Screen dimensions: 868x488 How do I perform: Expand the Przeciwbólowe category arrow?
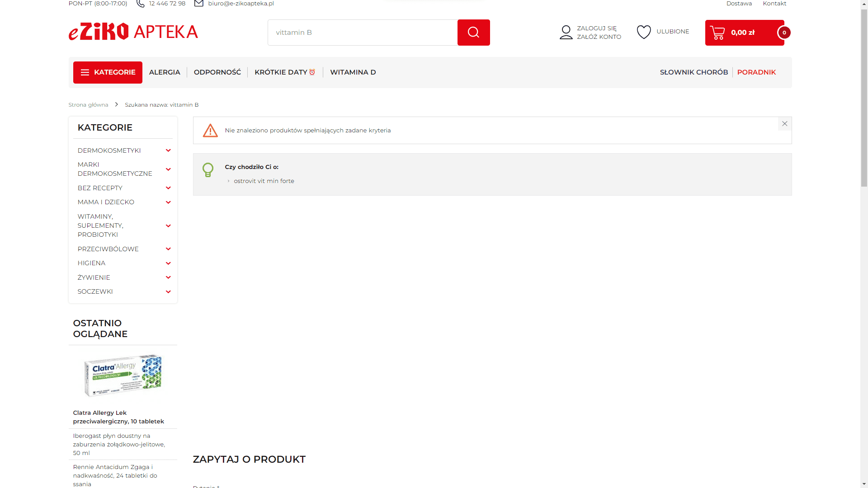coord(168,249)
